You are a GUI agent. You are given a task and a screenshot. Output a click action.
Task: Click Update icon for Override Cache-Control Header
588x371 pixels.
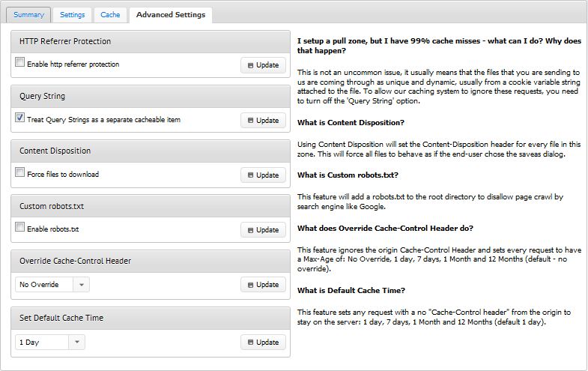coord(250,285)
